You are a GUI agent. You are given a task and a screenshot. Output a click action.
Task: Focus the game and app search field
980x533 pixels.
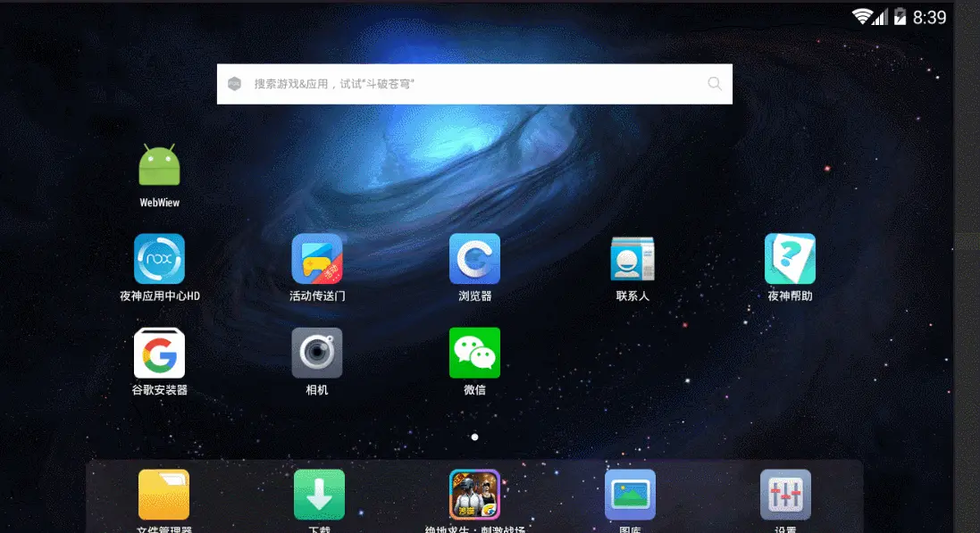click(474, 84)
